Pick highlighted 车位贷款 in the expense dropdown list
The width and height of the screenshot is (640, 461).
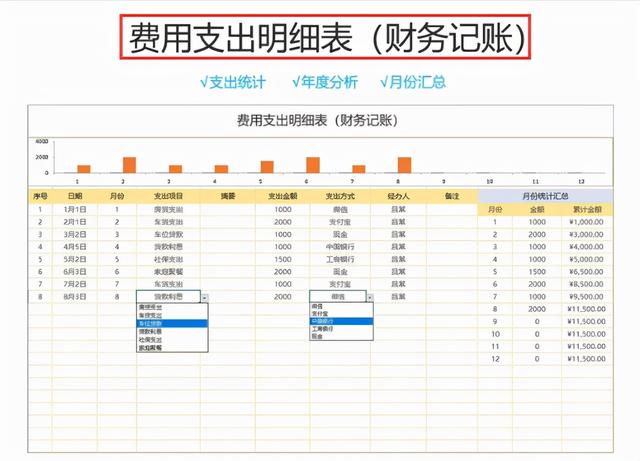coord(172,323)
